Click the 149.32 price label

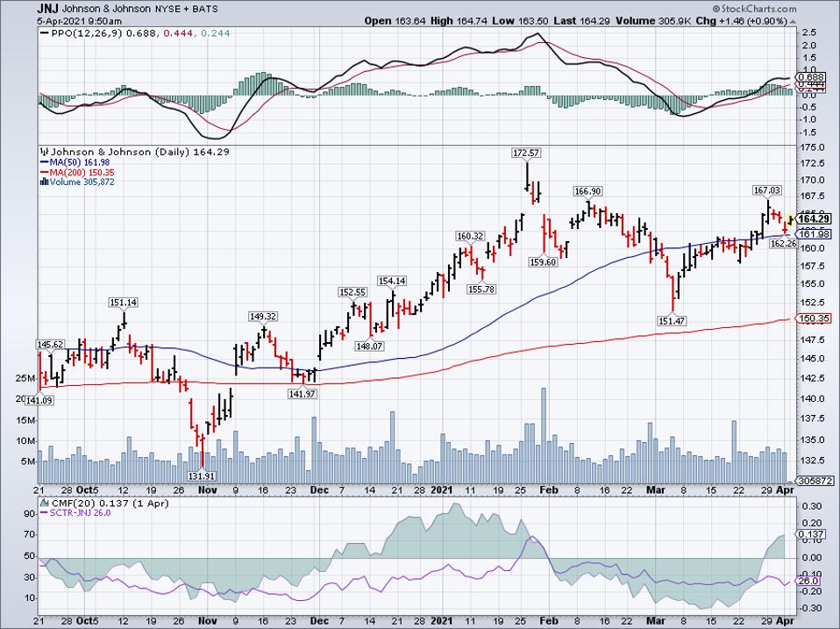(262, 317)
